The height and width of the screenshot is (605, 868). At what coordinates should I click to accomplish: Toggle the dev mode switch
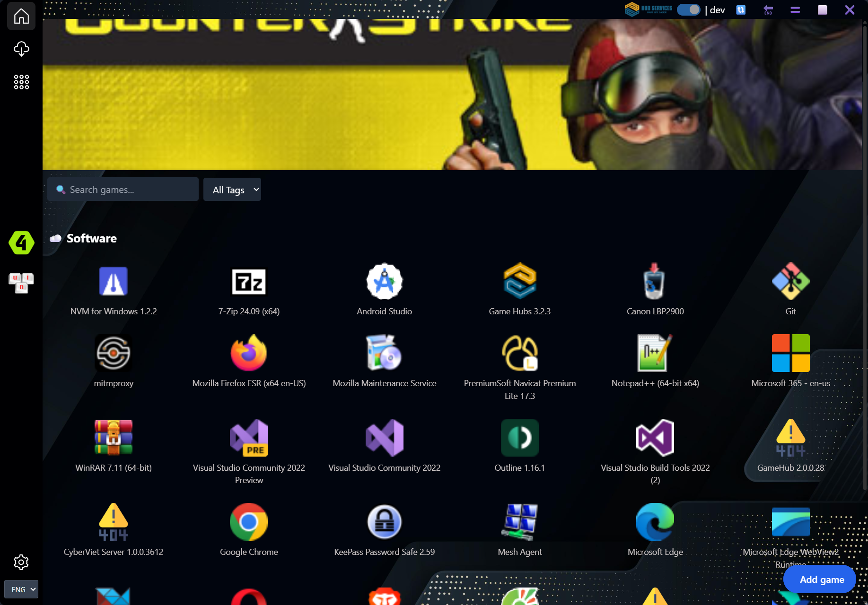click(x=688, y=10)
